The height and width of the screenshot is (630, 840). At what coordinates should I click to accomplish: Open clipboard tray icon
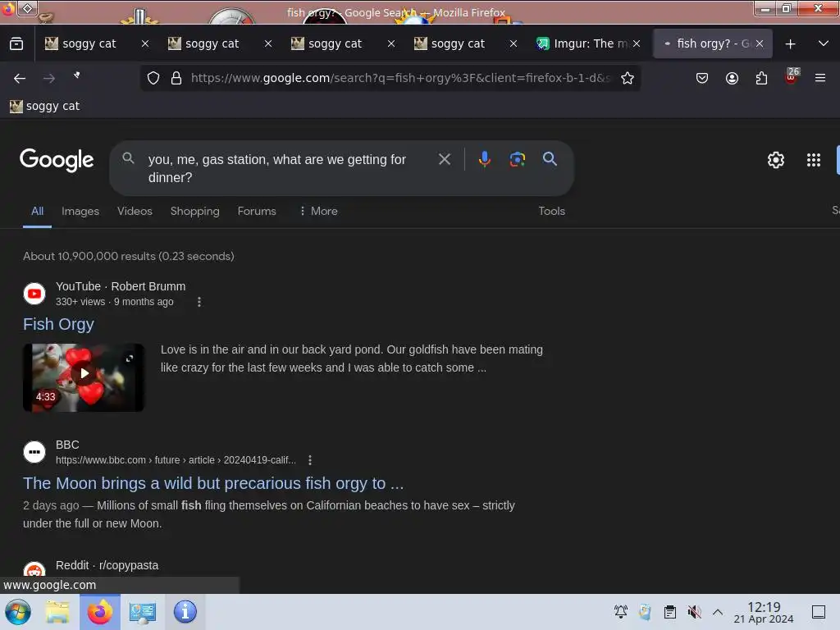coord(669,612)
